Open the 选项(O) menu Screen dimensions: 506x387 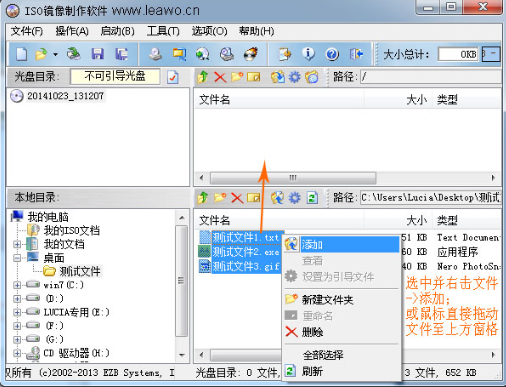tap(209, 31)
